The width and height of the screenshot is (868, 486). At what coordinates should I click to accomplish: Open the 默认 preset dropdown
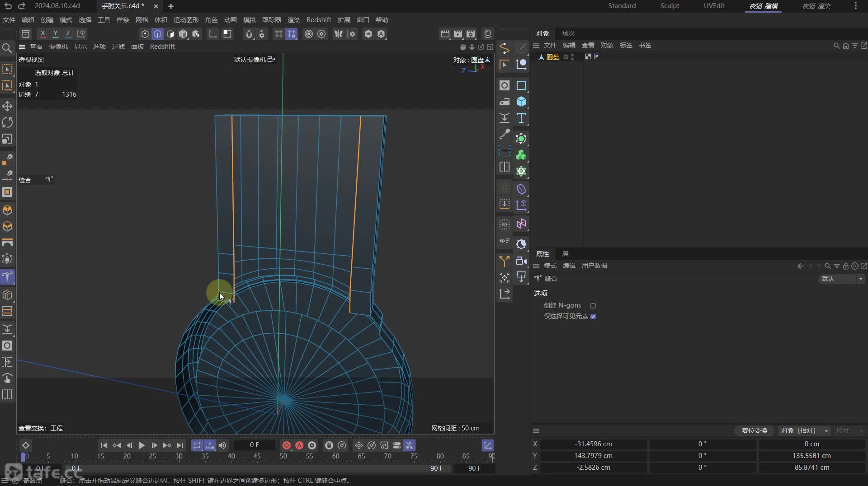842,279
